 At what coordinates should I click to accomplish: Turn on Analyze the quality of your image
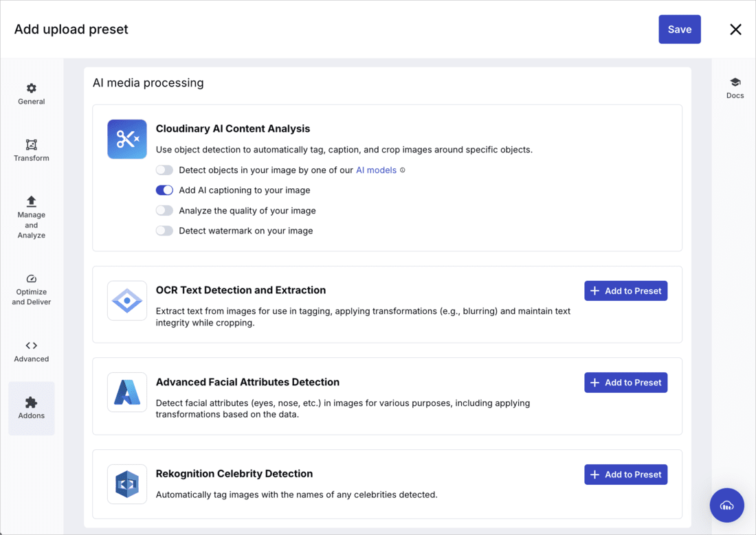164,211
